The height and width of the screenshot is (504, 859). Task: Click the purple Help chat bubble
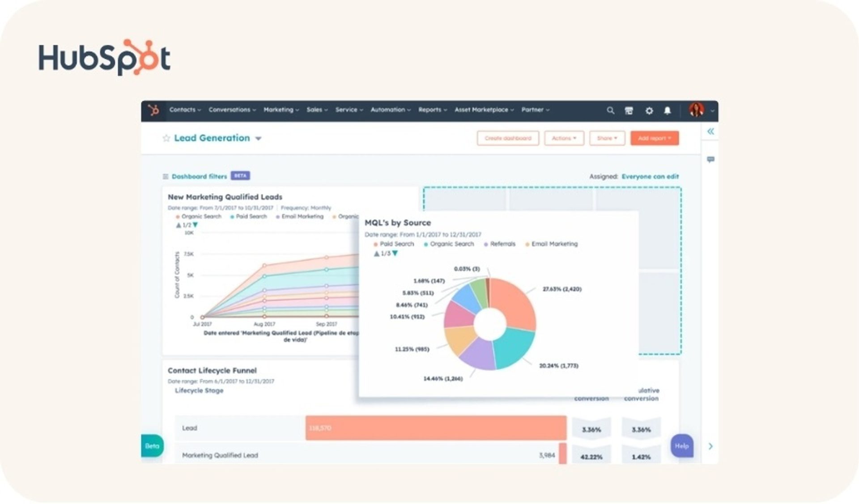click(x=681, y=446)
